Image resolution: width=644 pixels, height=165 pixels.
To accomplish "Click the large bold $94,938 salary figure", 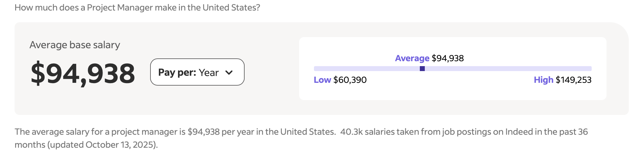I will (x=83, y=73).
